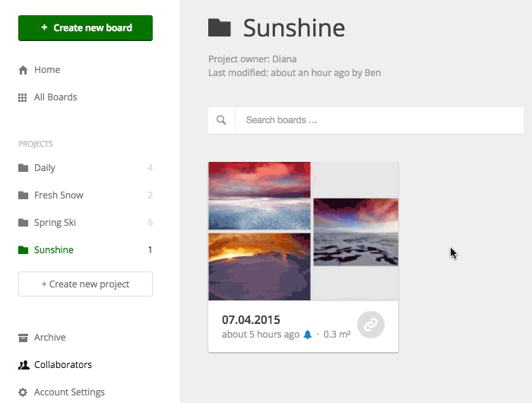Open the red sky ocean thumbnail
The height and width of the screenshot is (403, 532).
tap(260, 196)
